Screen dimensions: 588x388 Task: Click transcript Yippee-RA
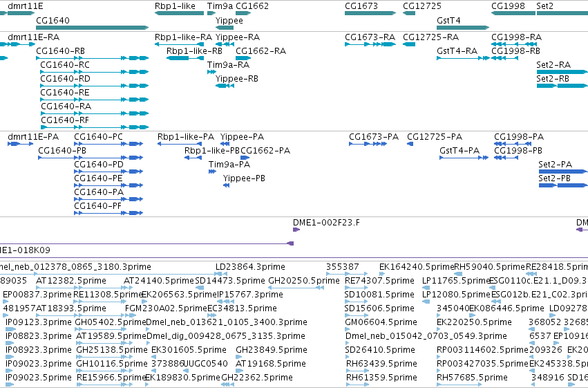pos(238,37)
